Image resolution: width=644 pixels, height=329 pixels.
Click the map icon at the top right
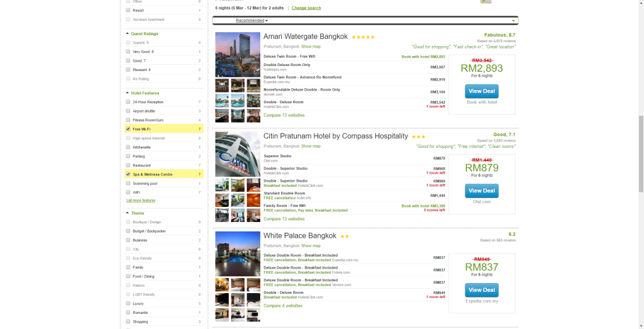485,2
